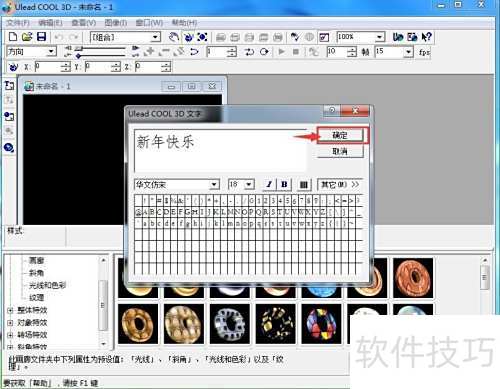This screenshot has width=500, height=389.
Task: Click the Y rotation value field
Action: click(99, 67)
